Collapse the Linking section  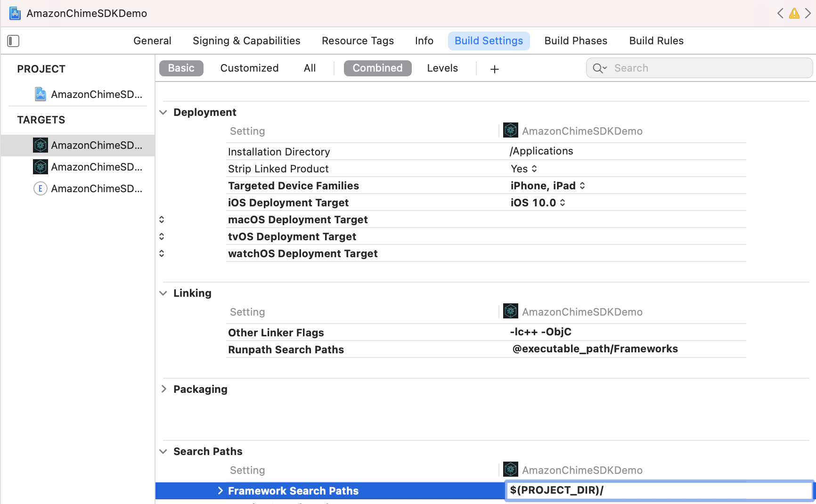coord(163,293)
